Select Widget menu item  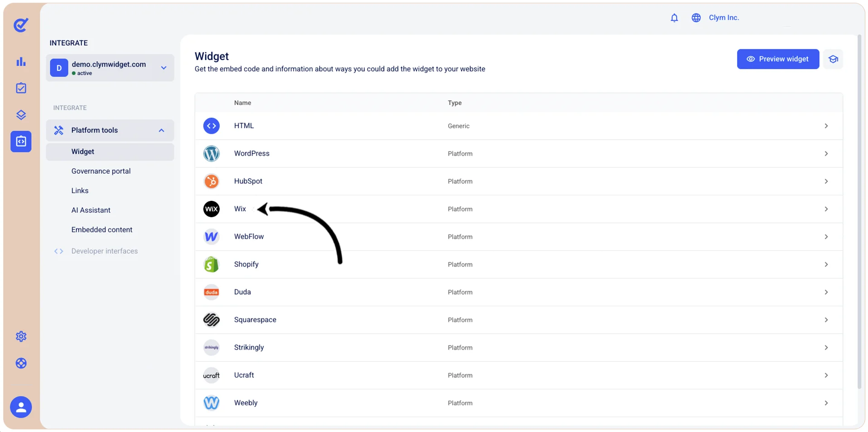[110, 152]
